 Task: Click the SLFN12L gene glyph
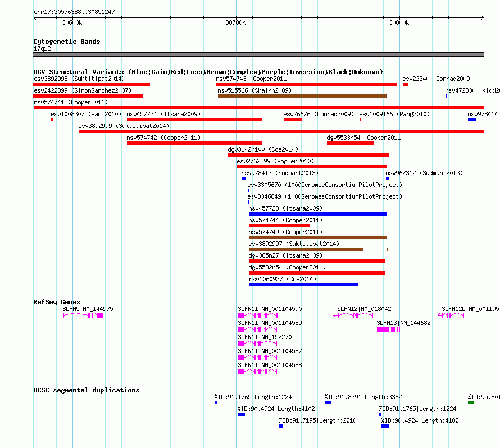(x=451, y=316)
